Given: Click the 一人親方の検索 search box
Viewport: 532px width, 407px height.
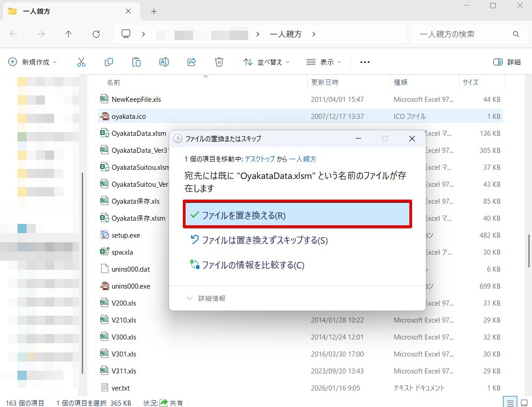Looking at the screenshot, I should [x=464, y=34].
